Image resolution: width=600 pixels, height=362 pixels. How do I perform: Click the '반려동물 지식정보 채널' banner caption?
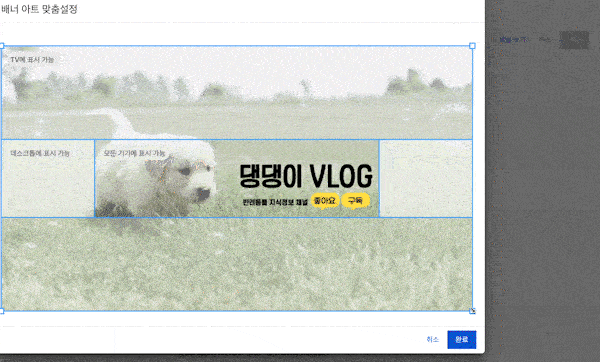click(x=275, y=202)
